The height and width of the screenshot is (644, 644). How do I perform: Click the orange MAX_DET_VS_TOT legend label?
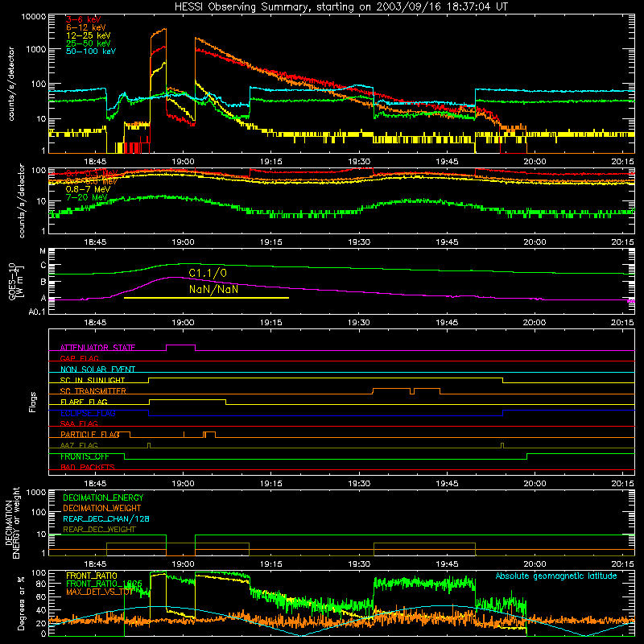point(99,592)
